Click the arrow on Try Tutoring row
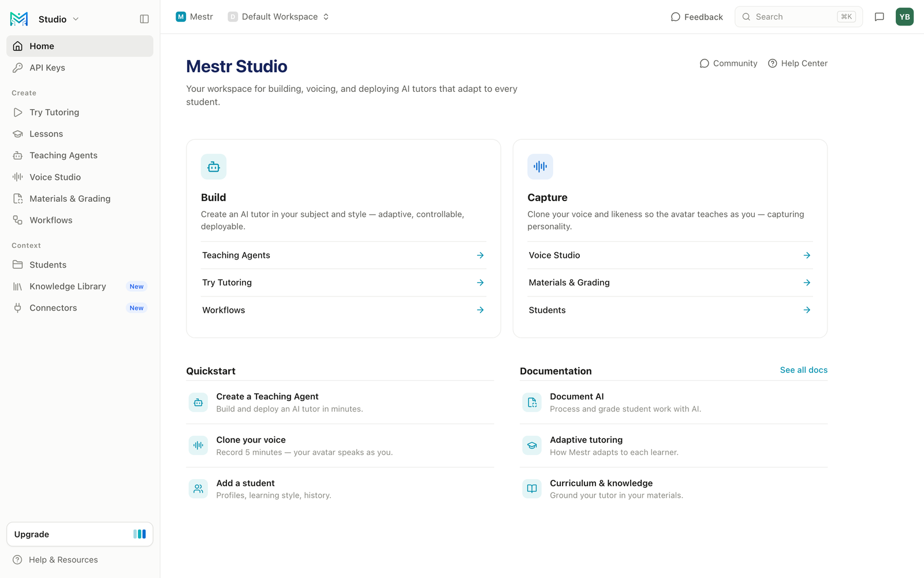 pyautogui.click(x=480, y=283)
